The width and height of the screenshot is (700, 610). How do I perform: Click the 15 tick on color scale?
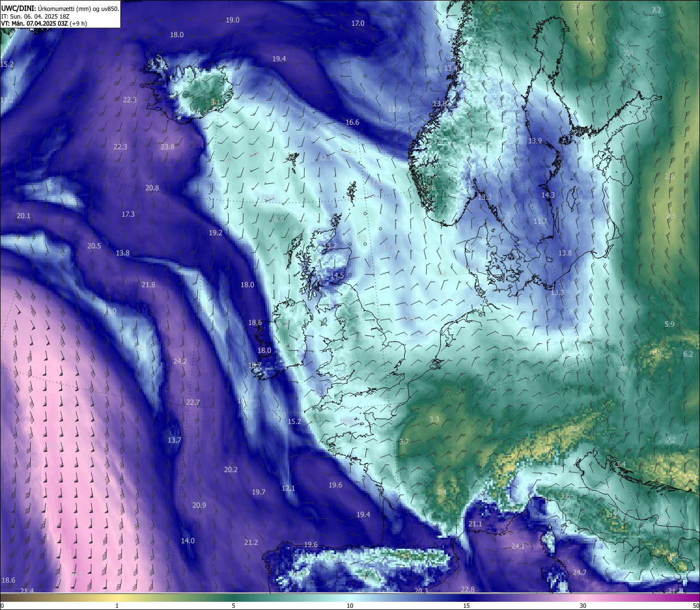coord(466,606)
